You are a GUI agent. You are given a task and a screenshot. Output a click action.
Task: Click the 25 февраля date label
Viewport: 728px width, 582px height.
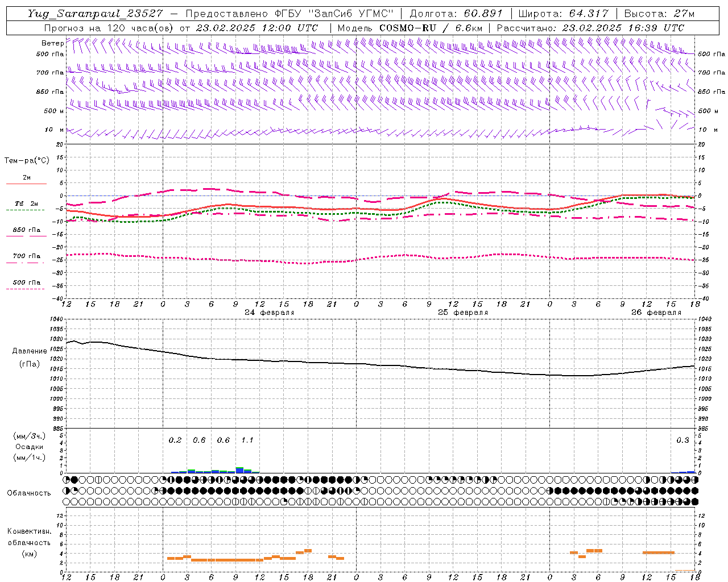[x=463, y=313]
